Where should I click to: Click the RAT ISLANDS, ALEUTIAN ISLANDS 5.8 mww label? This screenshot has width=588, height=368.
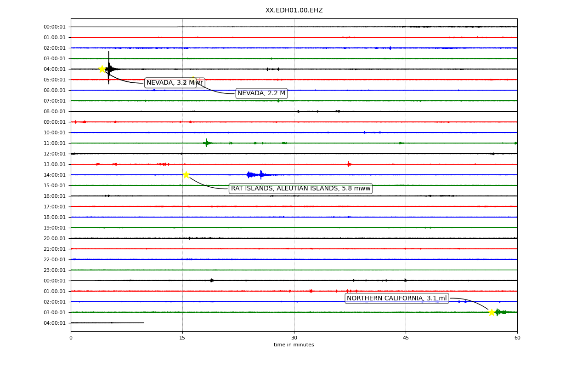(x=300, y=189)
